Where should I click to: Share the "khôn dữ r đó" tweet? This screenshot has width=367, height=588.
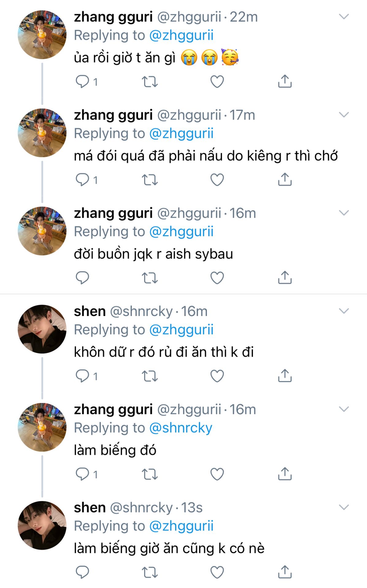click(285, 376)
